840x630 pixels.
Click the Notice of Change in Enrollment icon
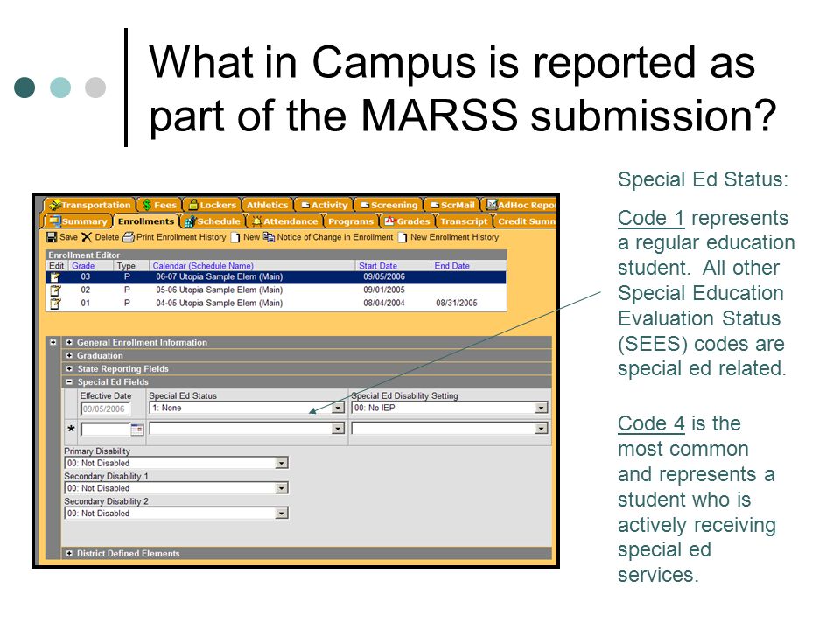pyautogui.click(x=269, y=237)
